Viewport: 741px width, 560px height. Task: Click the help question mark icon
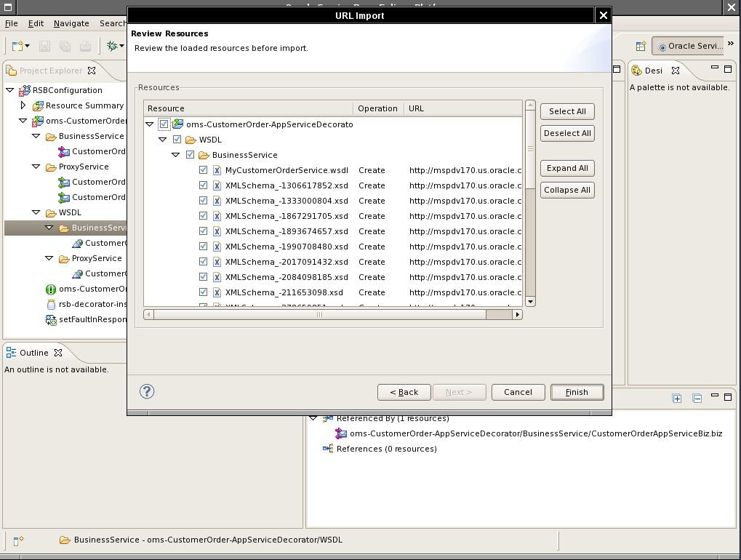pyautogui.click(x=147, y=391)
